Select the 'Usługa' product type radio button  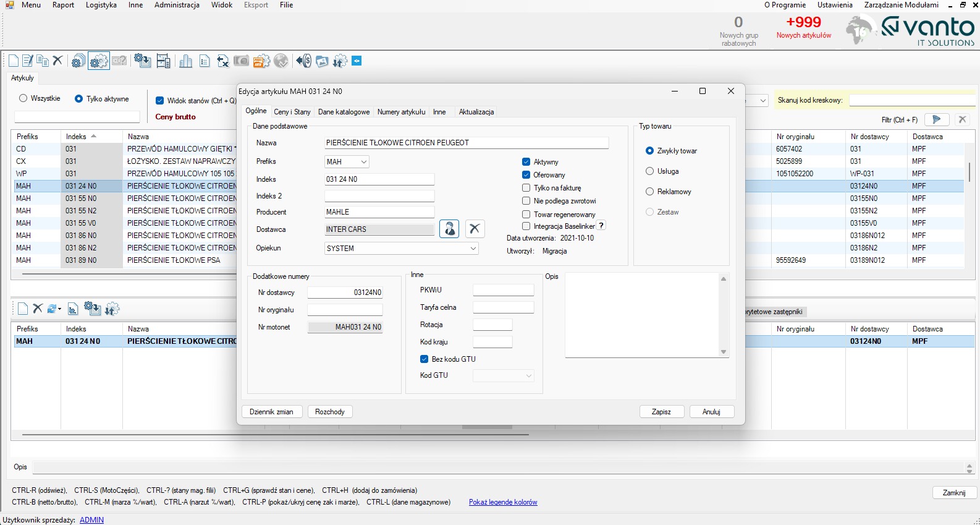649,171
